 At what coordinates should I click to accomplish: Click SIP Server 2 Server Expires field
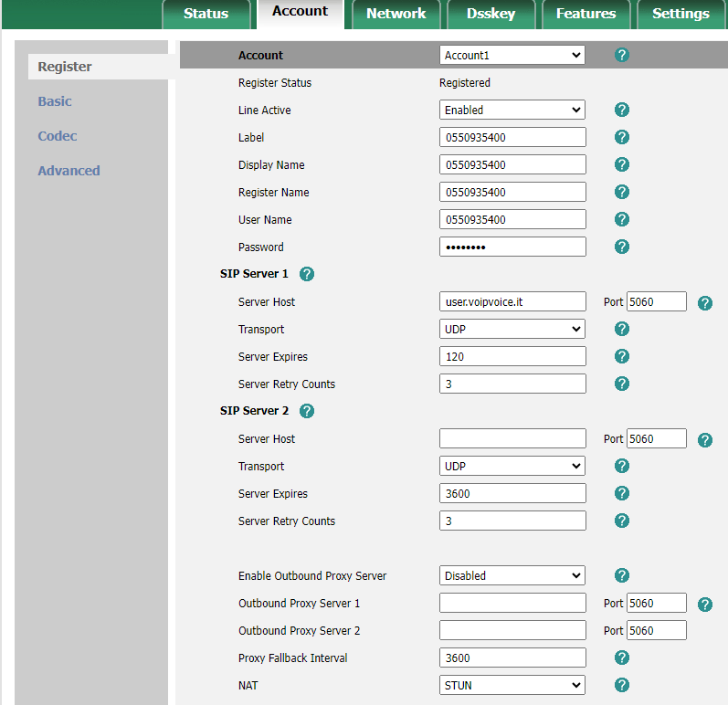coord(512,493)
